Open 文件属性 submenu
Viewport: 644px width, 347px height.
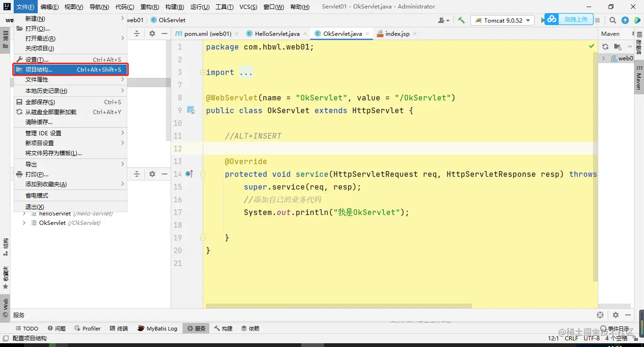pos(70,80)
